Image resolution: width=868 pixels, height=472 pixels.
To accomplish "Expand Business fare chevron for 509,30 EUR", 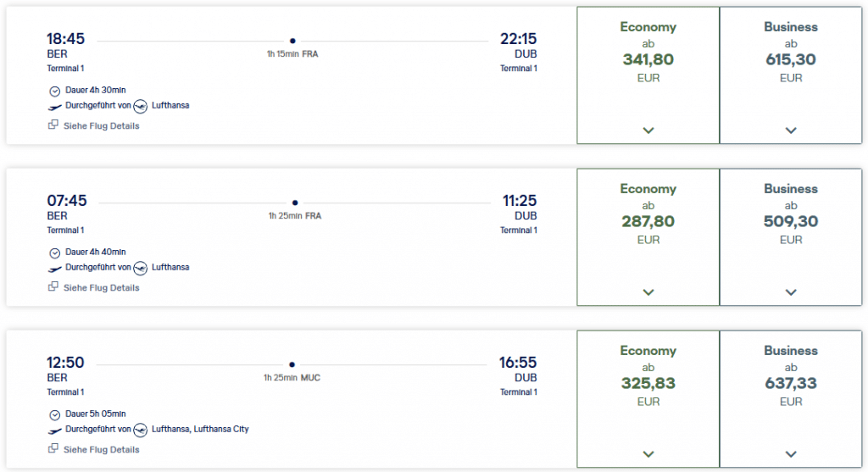I will [791, 292].
